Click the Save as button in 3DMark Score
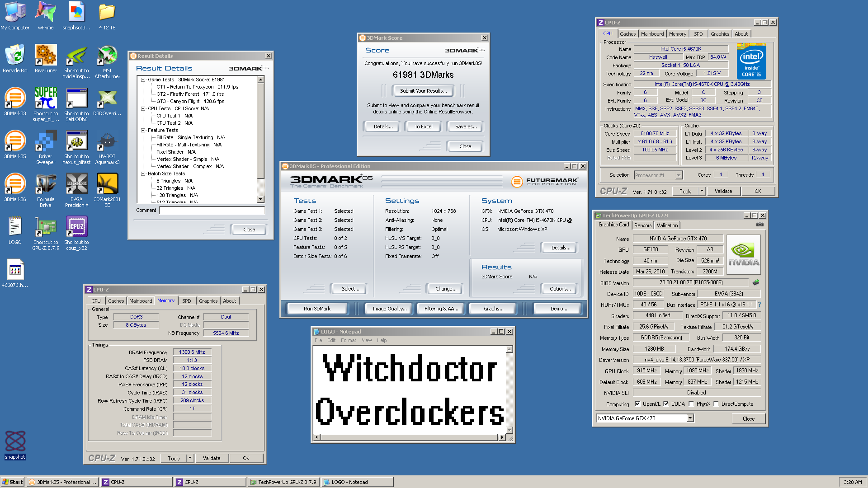868x488 pixels. coord(466,127)
